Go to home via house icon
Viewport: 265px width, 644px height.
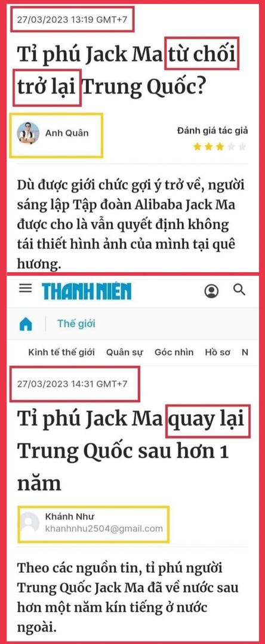click(26, 325)
